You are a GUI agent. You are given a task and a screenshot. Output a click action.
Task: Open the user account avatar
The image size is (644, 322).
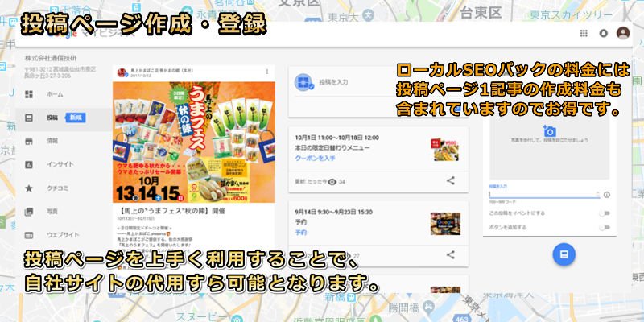[x=623, y=33]
